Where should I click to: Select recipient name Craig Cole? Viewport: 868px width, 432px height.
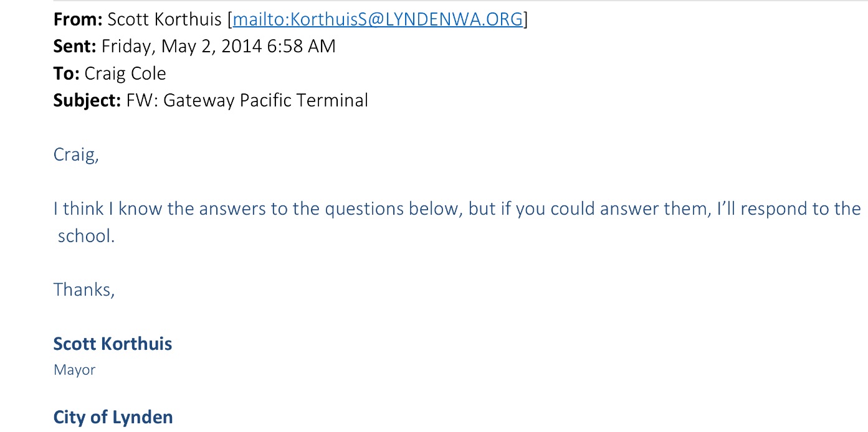point(125,73)
